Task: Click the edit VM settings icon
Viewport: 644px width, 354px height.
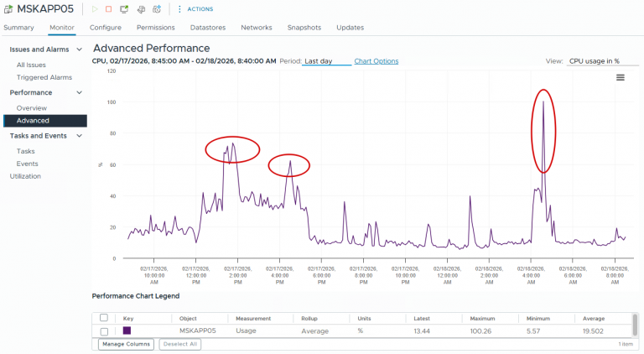Action: pyautogui.click(x=141, y=9)
